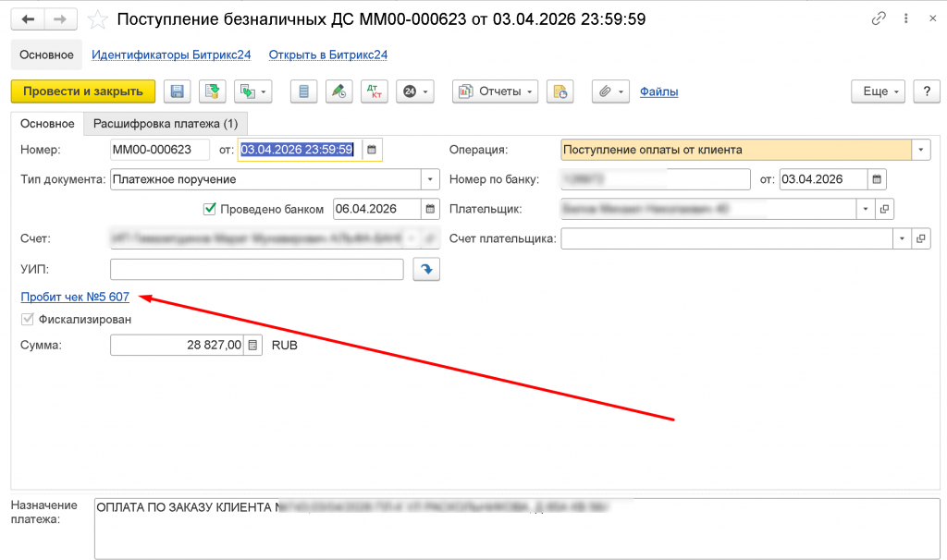947x560 pixels.
Task: Click the pencil-with-clock toolbar icon
Action: pyautogui.click(x=338, y=91)
